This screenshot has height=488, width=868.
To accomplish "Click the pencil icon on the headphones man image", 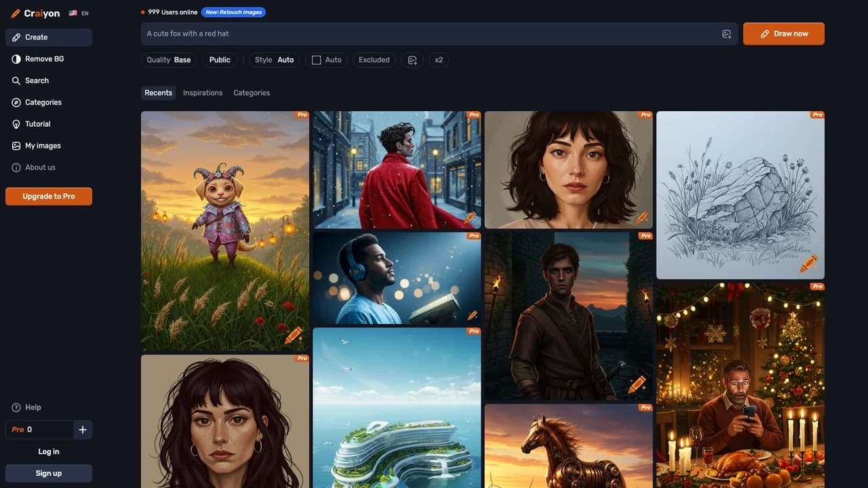I will [472, 315].
